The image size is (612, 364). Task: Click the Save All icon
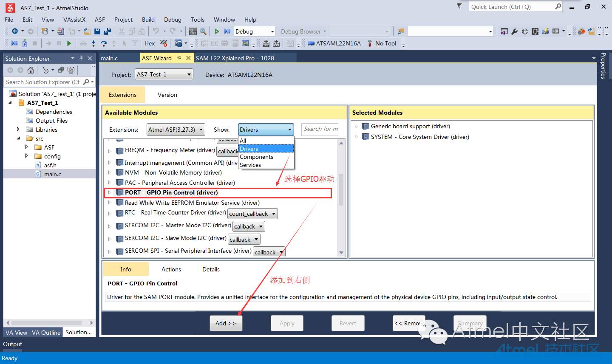108,31
